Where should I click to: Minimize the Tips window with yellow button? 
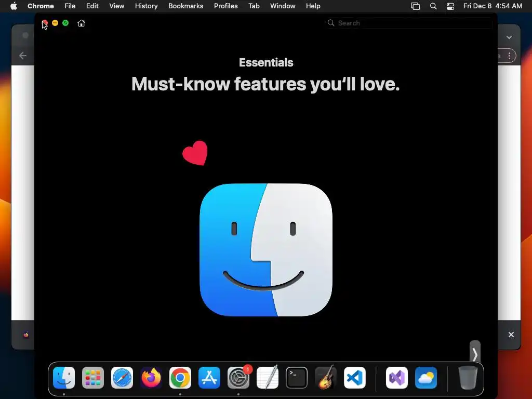point(55,23)
